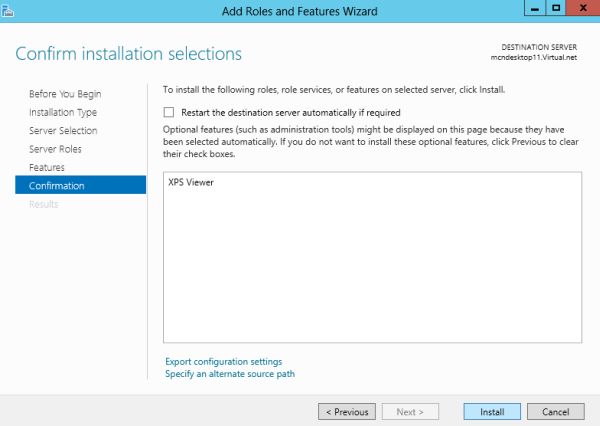Open Export configuration settings link
This screenshot has height=426, width=600.
click(223, 362)
